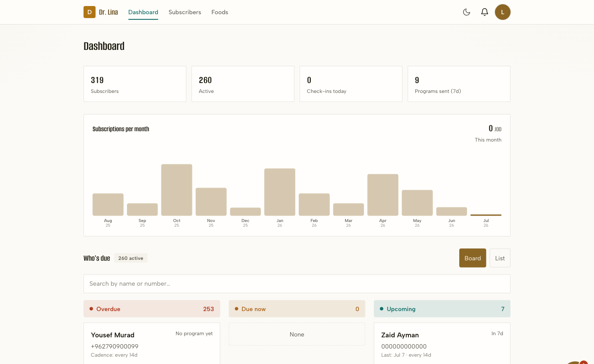Click the Nov 25 chart bar

[211, 202]
